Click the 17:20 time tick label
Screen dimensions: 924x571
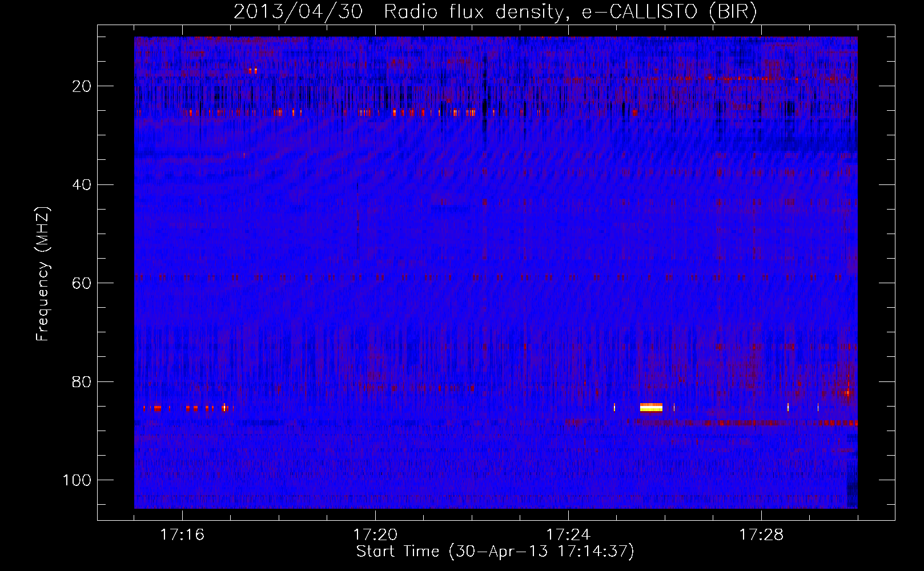tap(375, 535)
